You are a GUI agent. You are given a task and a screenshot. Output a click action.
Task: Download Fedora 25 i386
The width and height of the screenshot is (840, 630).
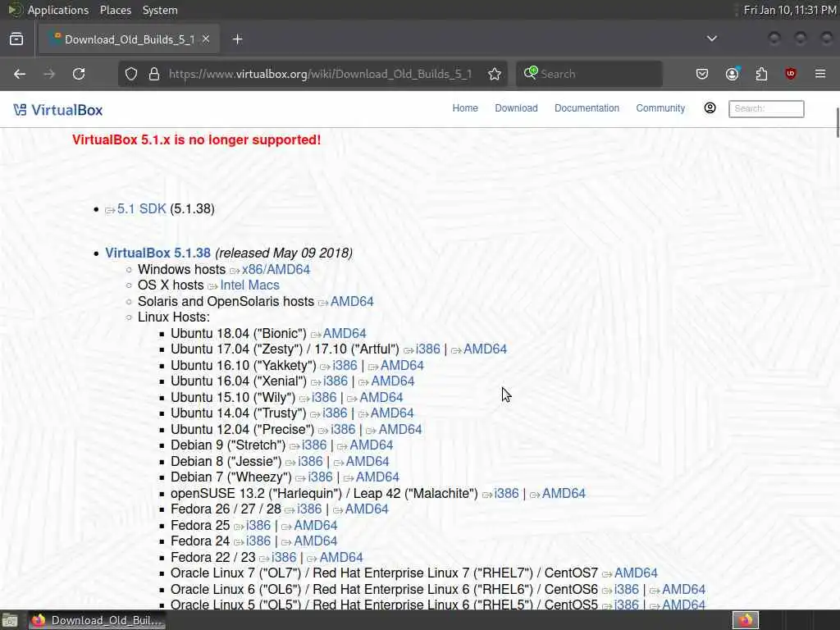[258, 526]
